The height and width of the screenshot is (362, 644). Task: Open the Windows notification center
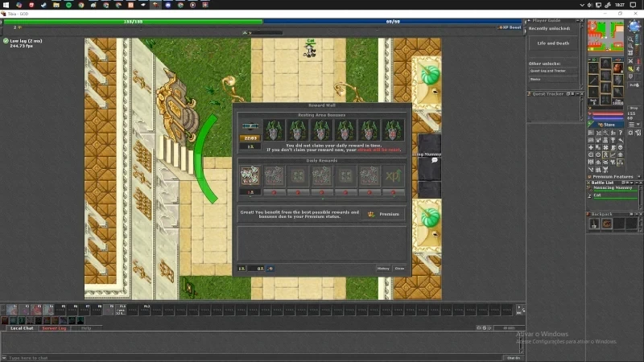coord(633,5)
